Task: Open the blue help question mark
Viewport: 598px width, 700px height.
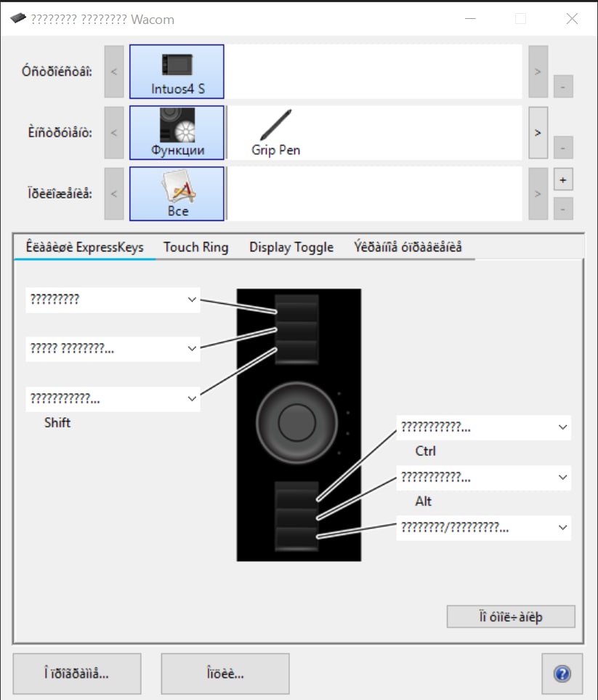Action: tap(562, 674)
